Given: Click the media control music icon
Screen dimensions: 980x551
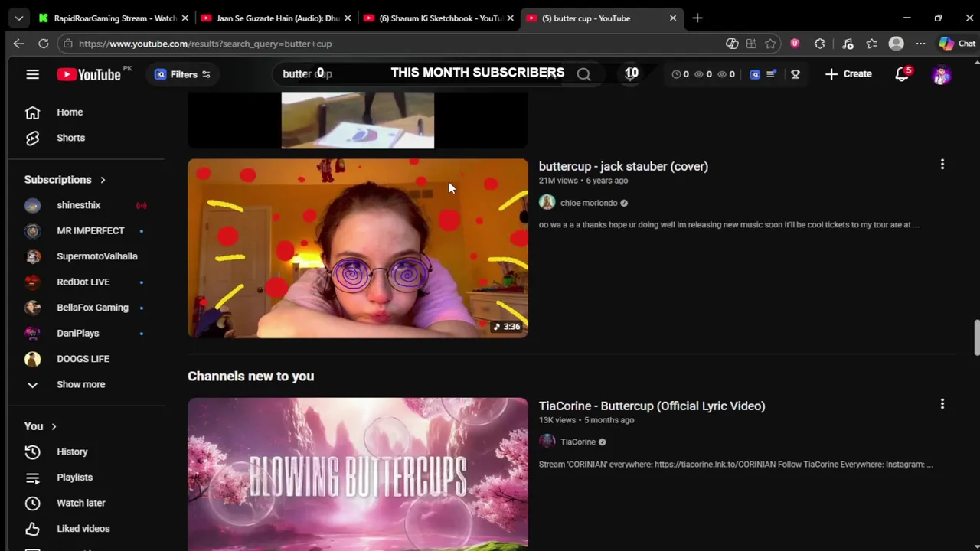Looking at the screenshot, I should point(848,44).
